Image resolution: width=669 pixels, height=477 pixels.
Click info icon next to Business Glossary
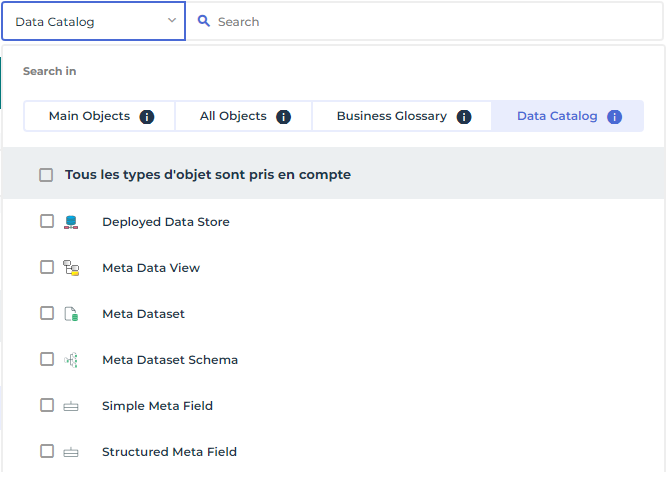[x=464, y=117]
